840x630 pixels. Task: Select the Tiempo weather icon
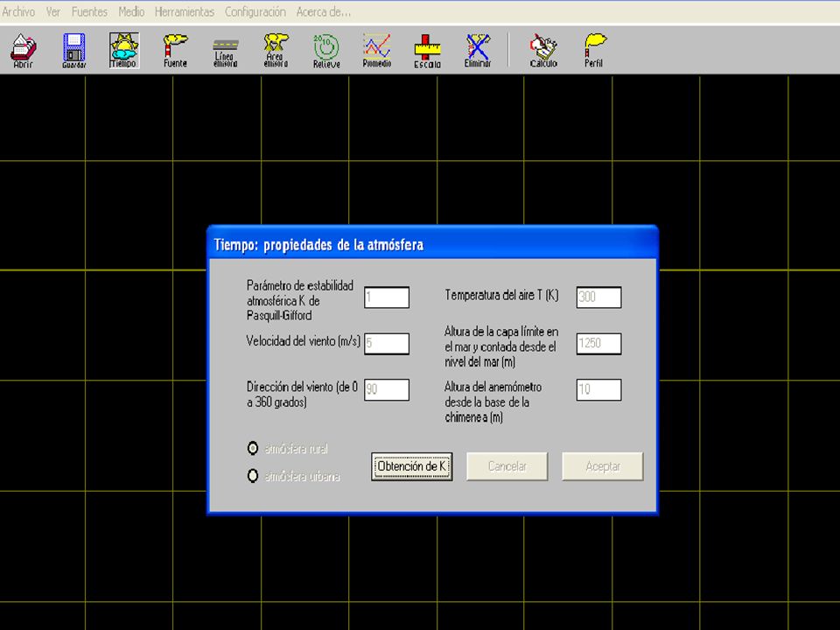point(123,51)
